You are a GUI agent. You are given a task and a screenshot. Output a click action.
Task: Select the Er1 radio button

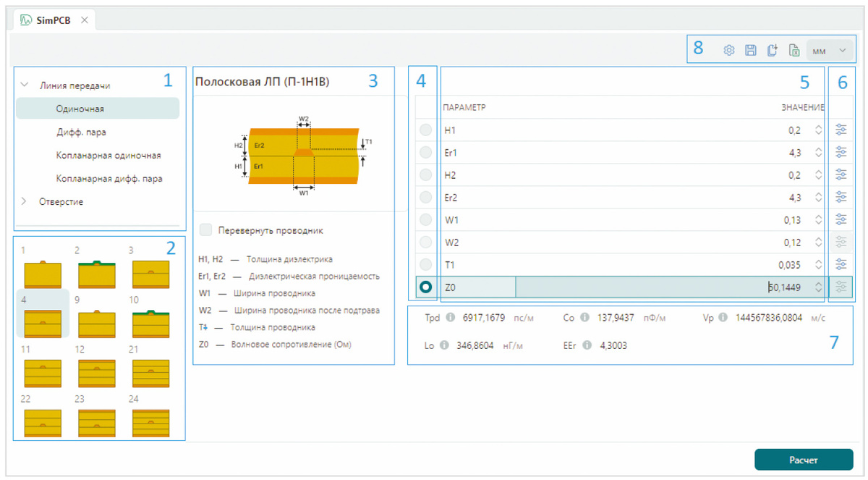point(426,152)
